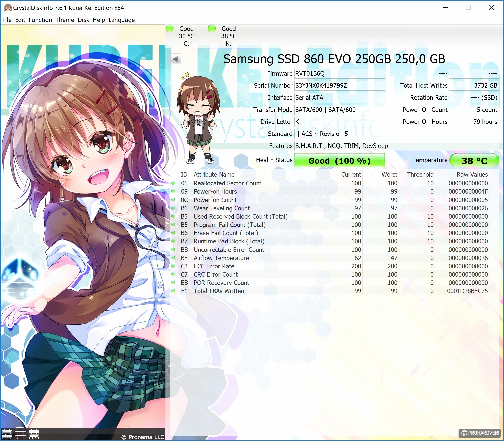The height and width of the screenshot is (441, 504).
Task: Click Rotation Rate value (SSD)
Action: click(474, 98)
